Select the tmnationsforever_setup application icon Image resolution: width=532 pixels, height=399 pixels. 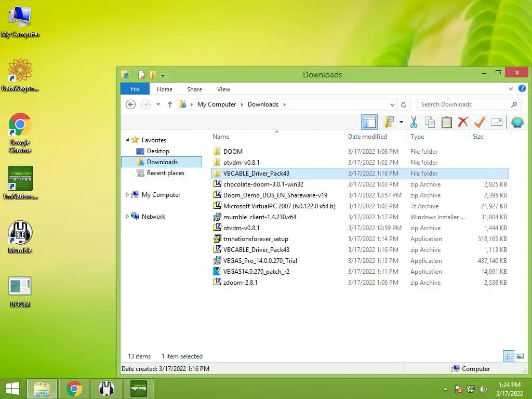tap(217, 238)
